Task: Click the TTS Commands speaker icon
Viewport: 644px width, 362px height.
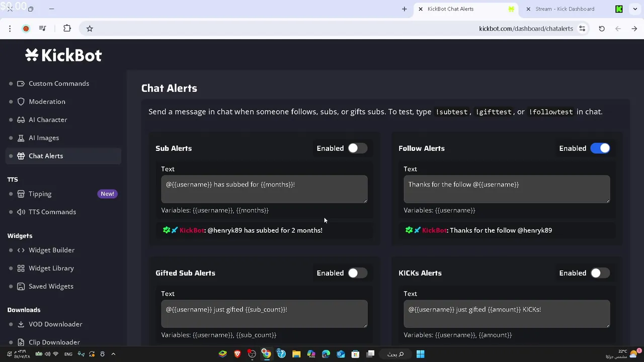Action: tap(21, 212)
